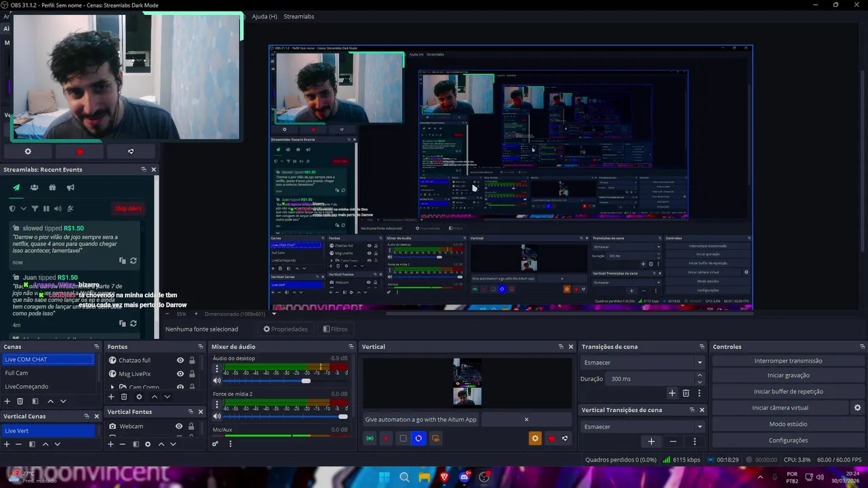
Task: Open source properties gear in Fontes
Action: pyautogui.click(x=139, y=396)
